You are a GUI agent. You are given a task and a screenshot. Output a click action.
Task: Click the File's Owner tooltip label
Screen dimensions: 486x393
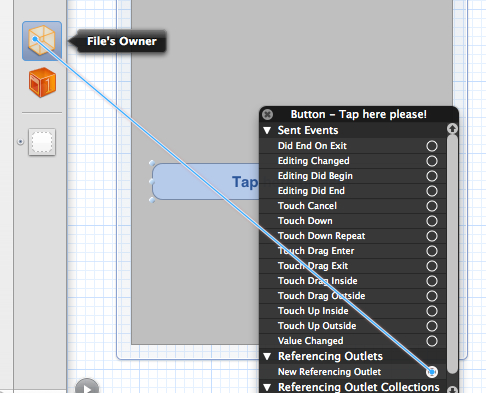click(122, 41)
